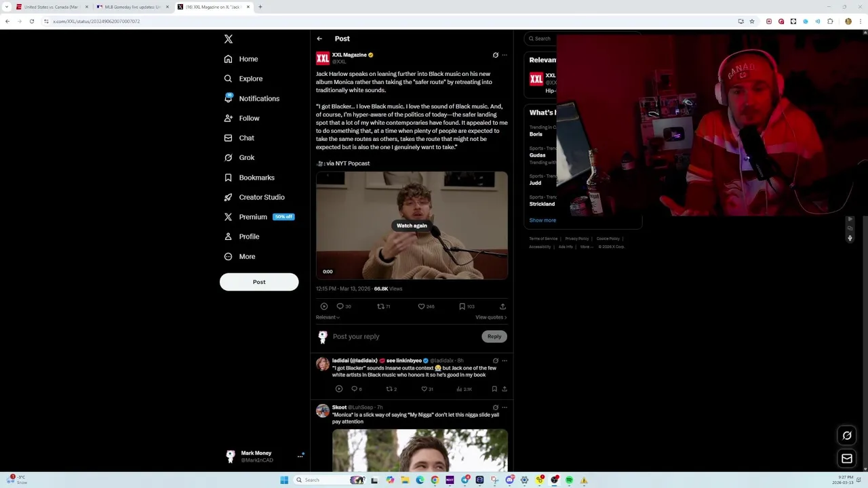Repost ladidai's reply
868x488 pixels.
[391, 389]
